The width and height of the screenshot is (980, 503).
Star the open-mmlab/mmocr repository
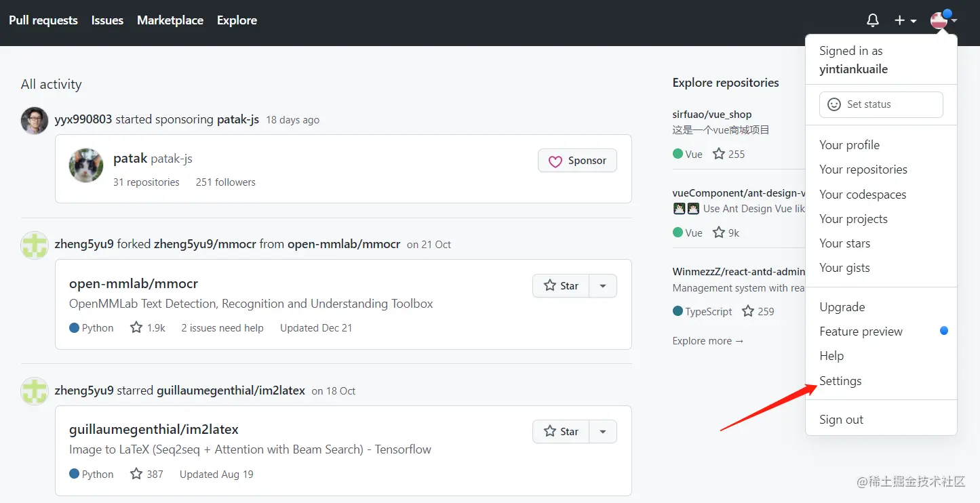pyautogui.click(x=561, y=285)
